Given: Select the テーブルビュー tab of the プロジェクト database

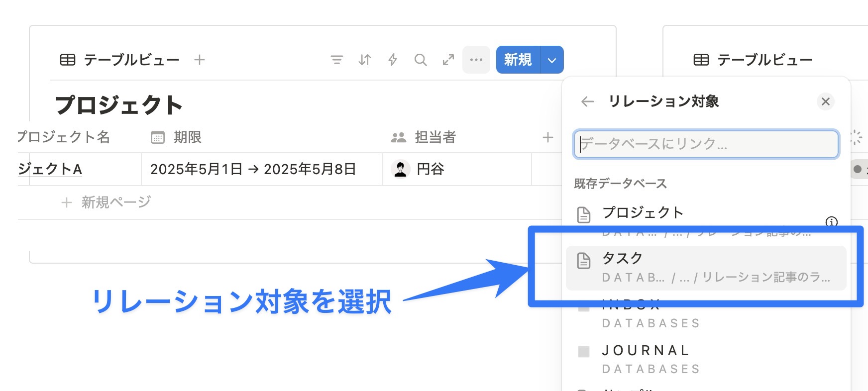Looking at the screenshot, I should pyautogui.click(x=120, y=60).
